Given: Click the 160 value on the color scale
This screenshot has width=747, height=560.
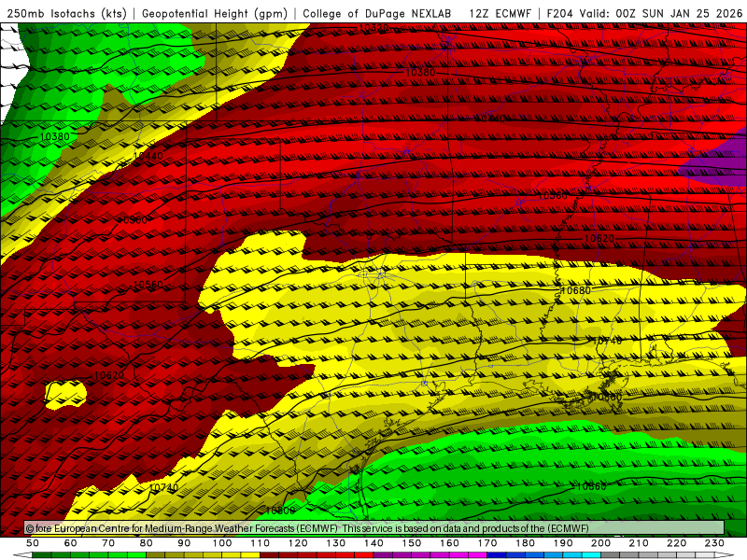Looking at the screenshot, I should pyautogui.click(x=449, y=543).
